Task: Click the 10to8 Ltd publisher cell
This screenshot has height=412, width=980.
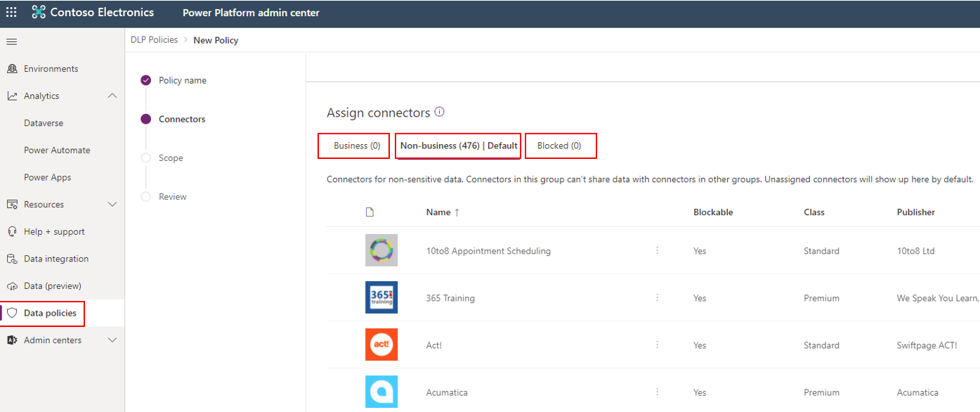Action: coord(915,251)
